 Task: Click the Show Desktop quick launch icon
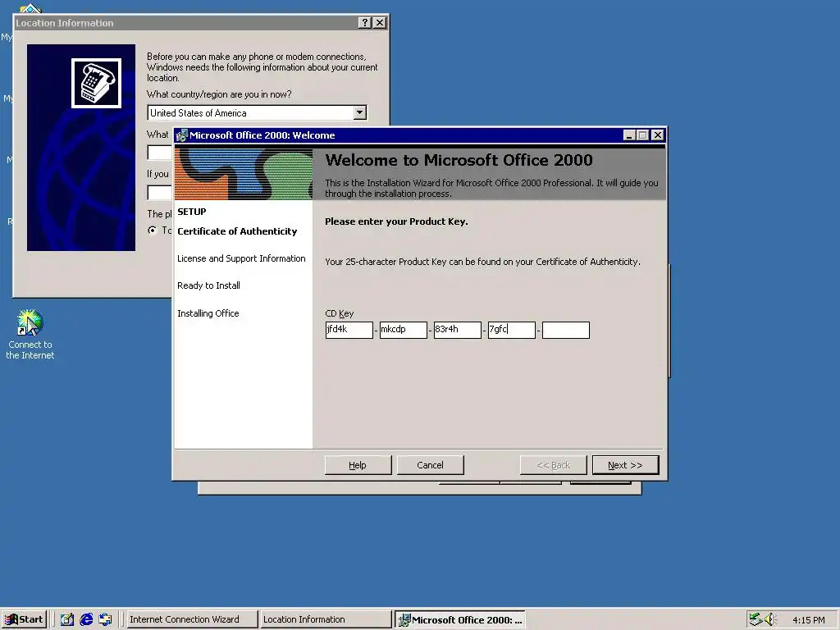coord(67,620)
